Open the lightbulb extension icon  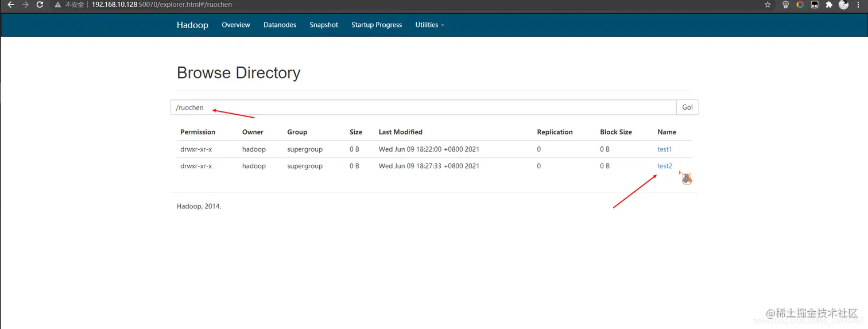[786, 5]
